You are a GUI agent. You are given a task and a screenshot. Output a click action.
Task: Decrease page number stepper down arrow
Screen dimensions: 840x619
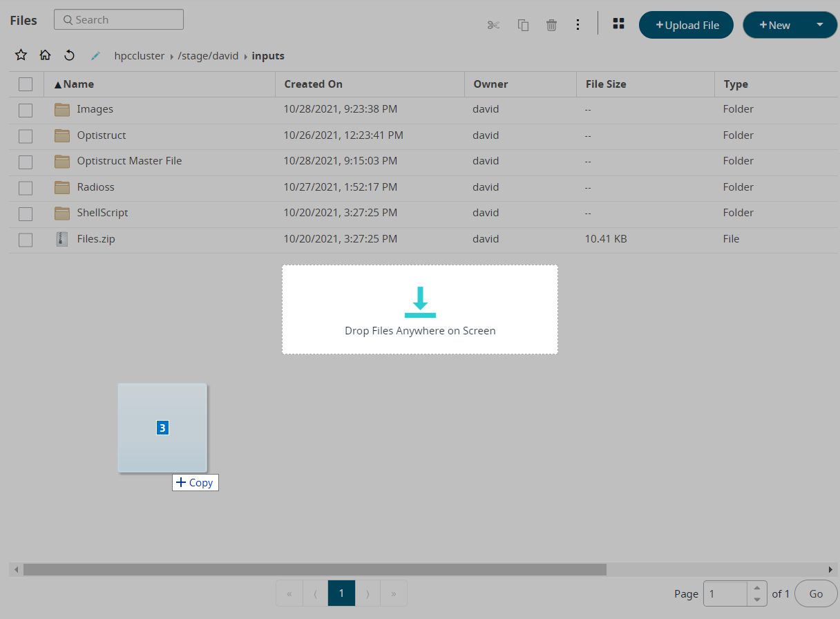coord(757,600)
